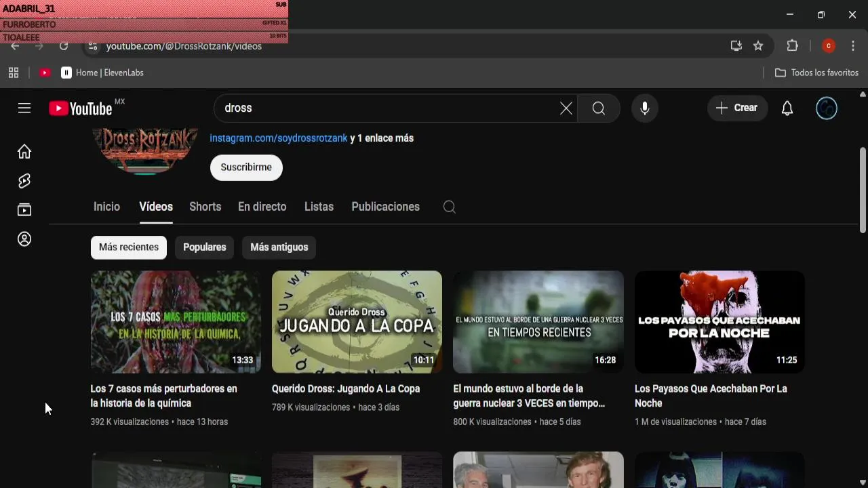Image resolution: width=868 pixels, height=488 pixels.
Task: Select the Vídeos tab
Action: pyautogui.click(x=156, y=207)
